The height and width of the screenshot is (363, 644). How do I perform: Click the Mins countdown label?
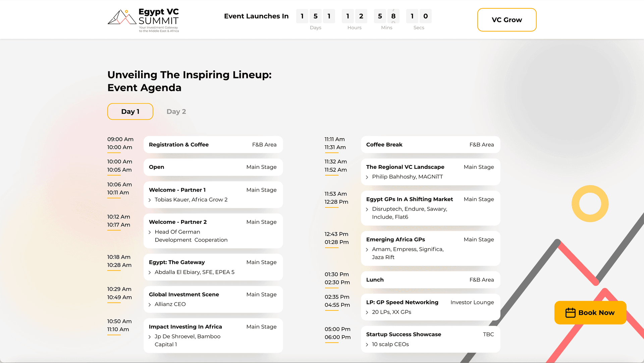tap(387, 28)
